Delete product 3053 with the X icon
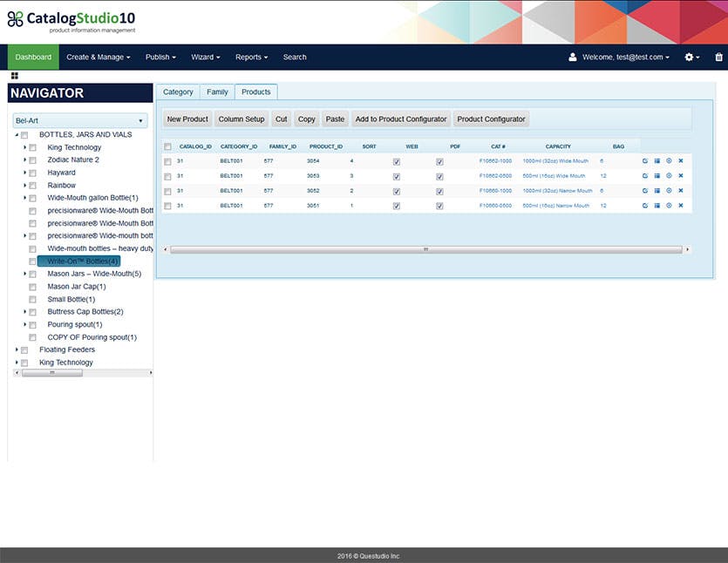The image size is (728, 563). click(681, 175)
